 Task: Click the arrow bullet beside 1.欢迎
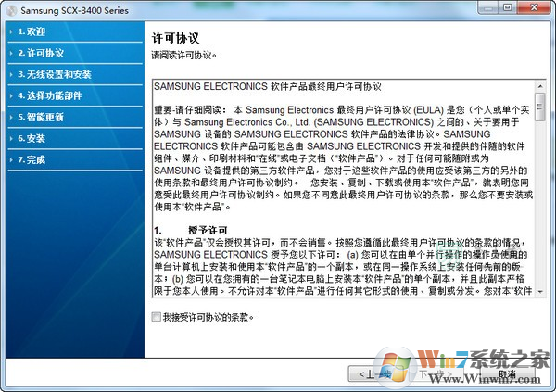point(11,32)
